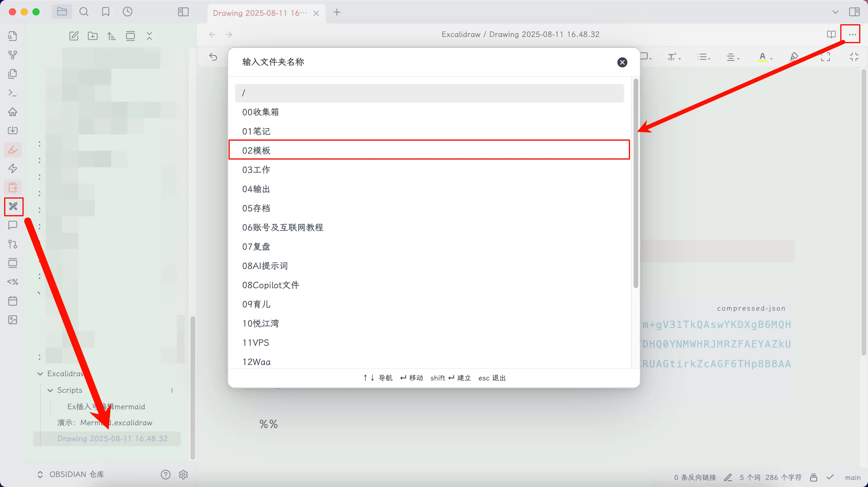Open settings gear at sidebar bottom
This screenshot has height=487, width=868.
(x=183, y=475)
